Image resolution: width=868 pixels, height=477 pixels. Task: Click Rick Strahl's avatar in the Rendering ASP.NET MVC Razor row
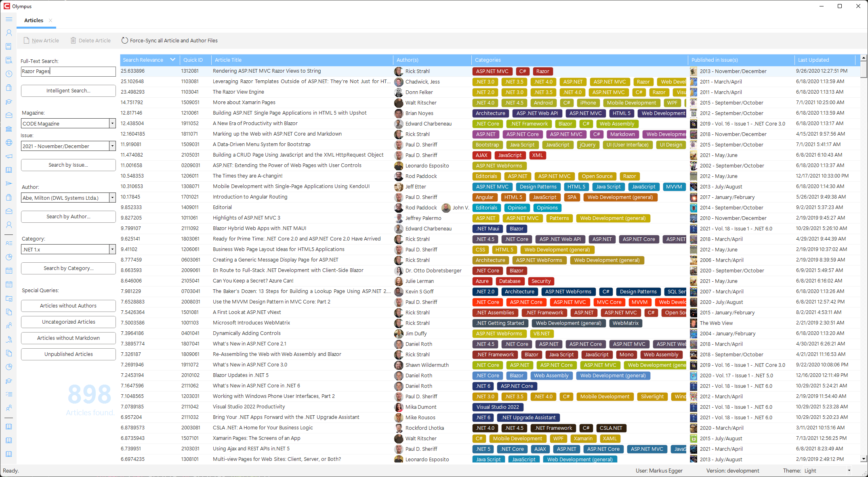[399, 71]
